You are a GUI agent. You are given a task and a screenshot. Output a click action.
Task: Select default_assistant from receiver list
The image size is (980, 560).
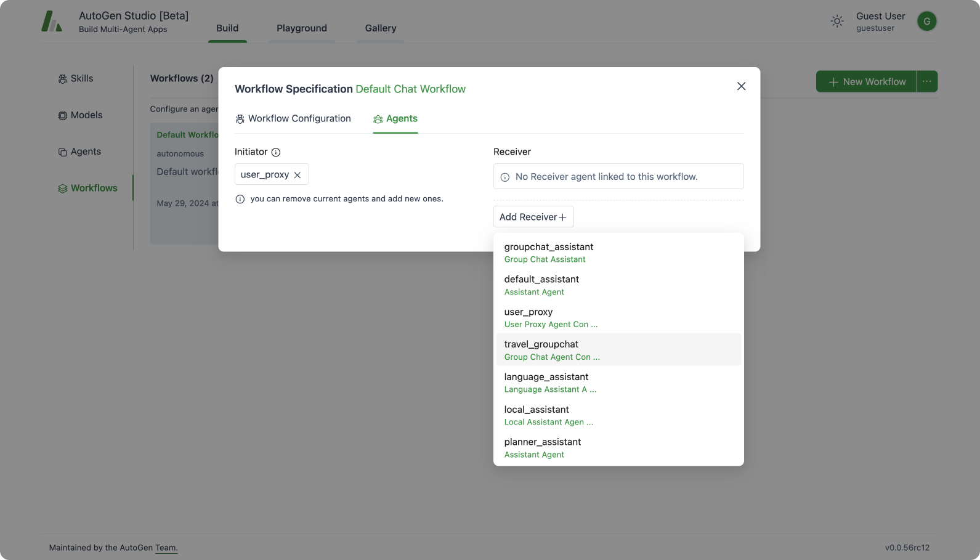[618, 285]
